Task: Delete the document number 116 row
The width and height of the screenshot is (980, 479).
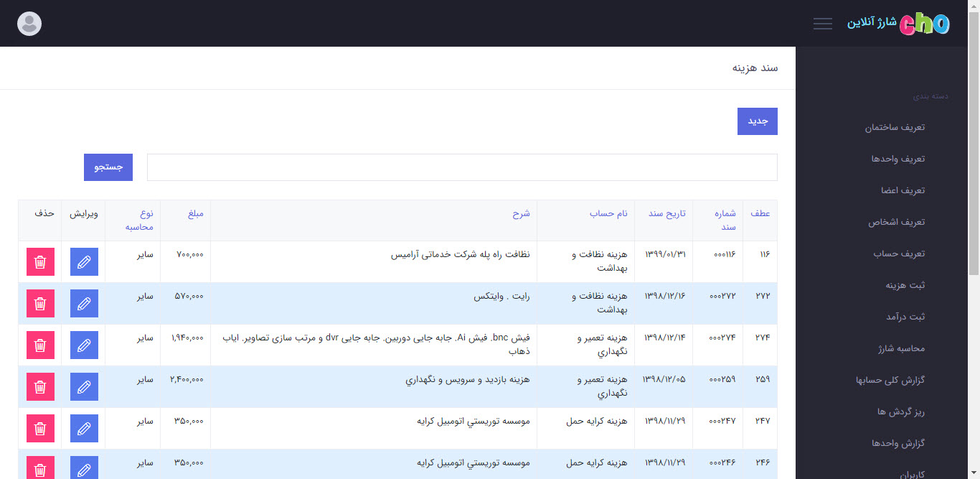Action: coord(40,261)
